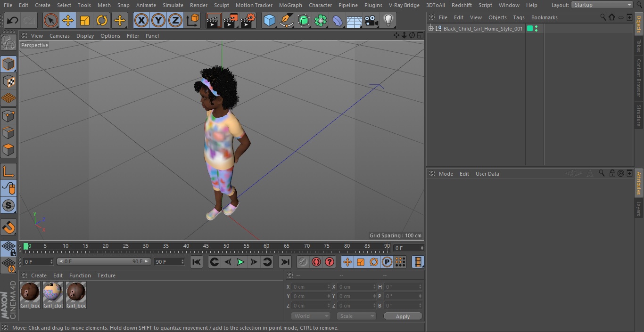
Task: Open the Objects manager Tags menu
Action: (x=519, y=17)
